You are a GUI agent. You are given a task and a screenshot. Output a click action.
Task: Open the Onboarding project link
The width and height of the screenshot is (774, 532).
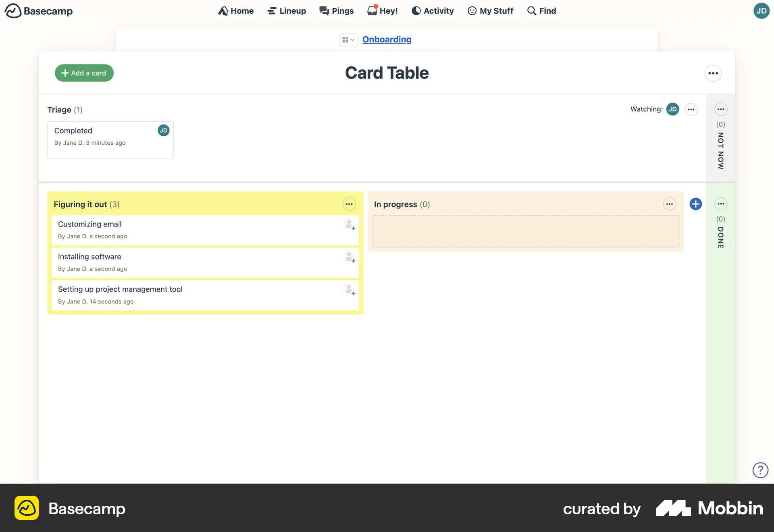pyautogui.click(x=387, y=39)
